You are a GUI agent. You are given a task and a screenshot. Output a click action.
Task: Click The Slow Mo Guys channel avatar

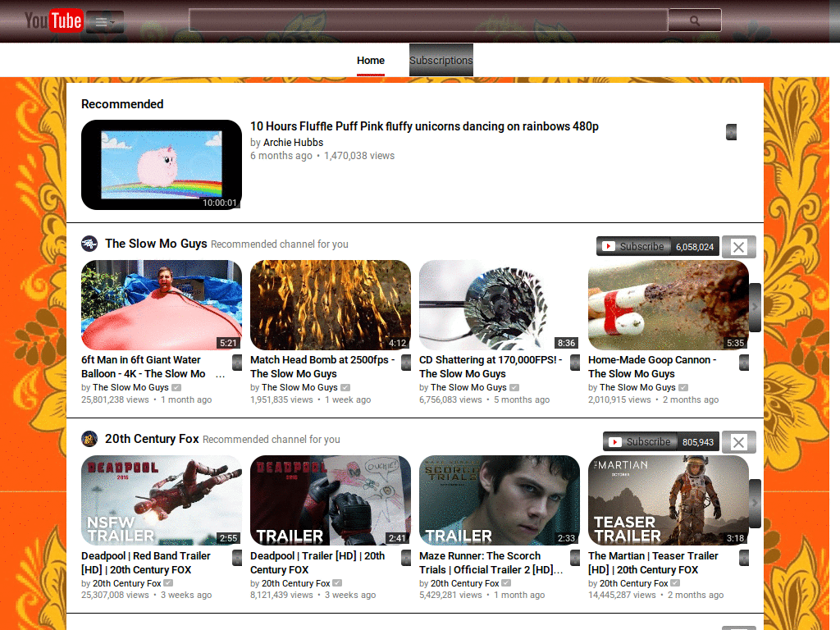[89, 244]
